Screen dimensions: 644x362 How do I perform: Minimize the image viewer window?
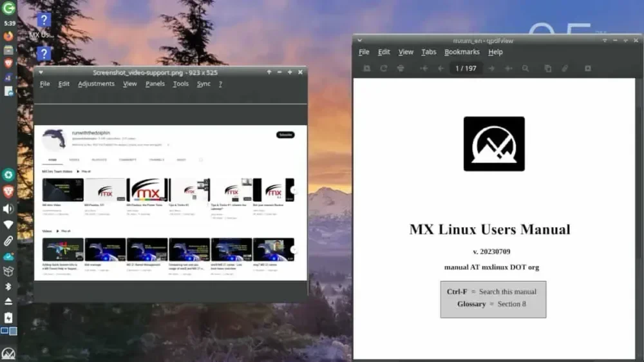(x=279, y=72)
